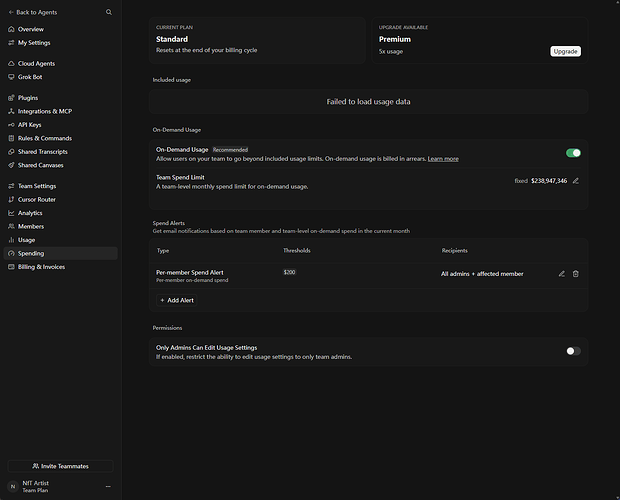620x500 pixels.
Task: Click the Plugins icon
Action: point(11,98)
